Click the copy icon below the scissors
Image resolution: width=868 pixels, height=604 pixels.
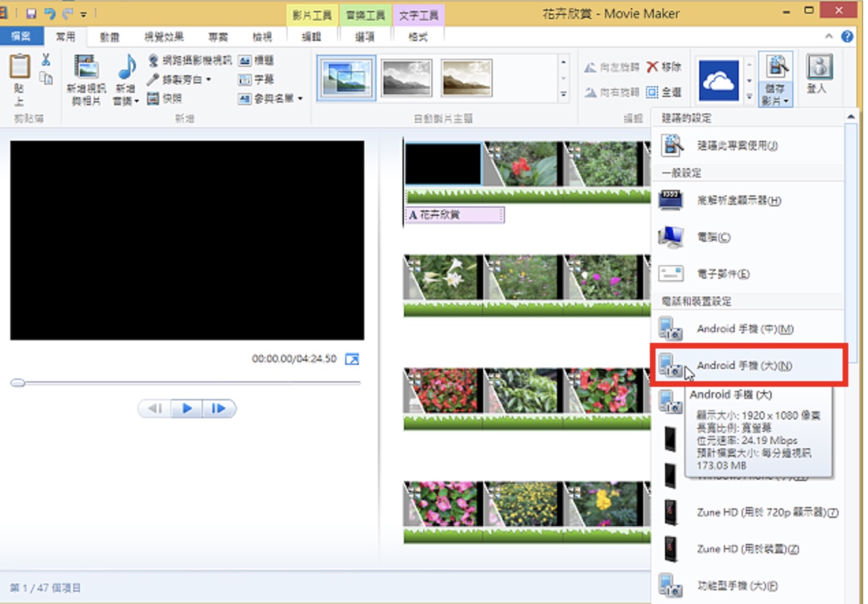pos(46,78)
